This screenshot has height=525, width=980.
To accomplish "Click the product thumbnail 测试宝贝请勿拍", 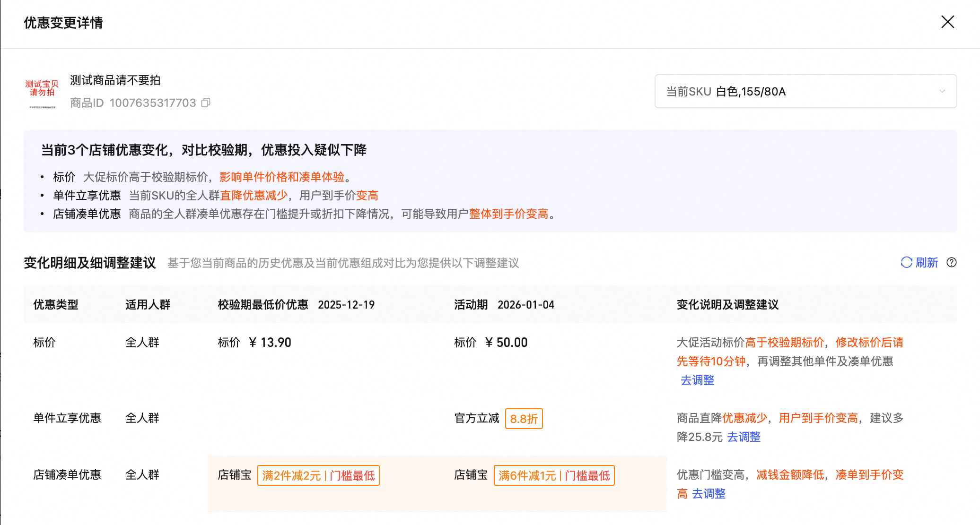I will (42, 92).
